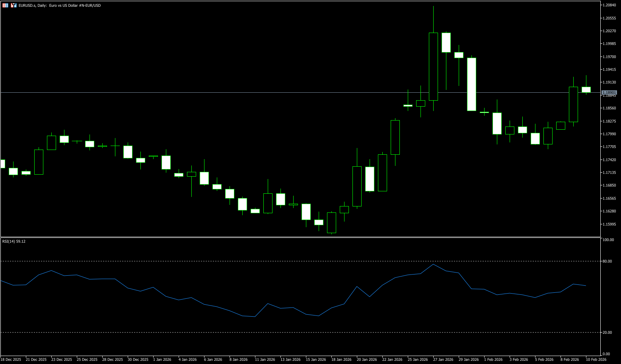Click the 10 Feb 2026 date label

596,360
